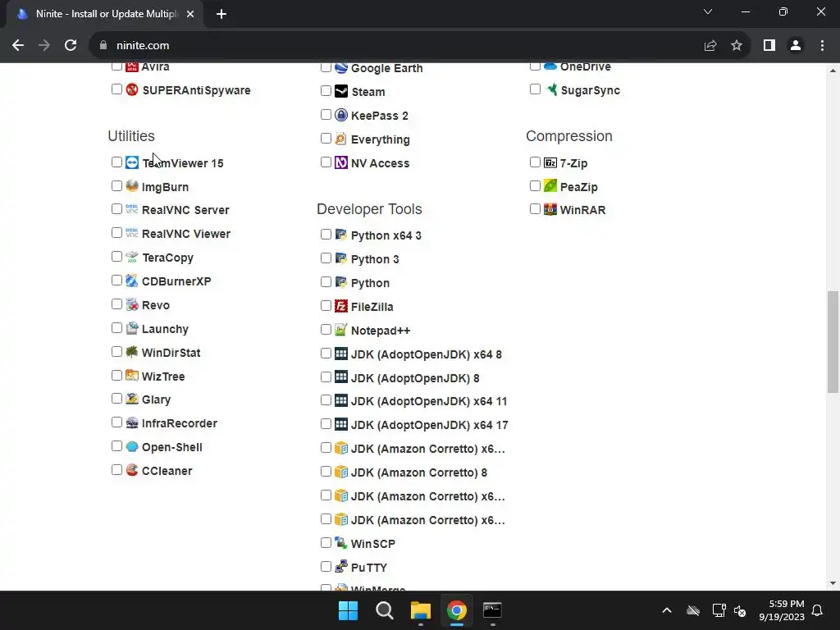Click the RealVNC Server label
Screen dimensions: 840x630
pyautogui.click(x=185, y=210)
